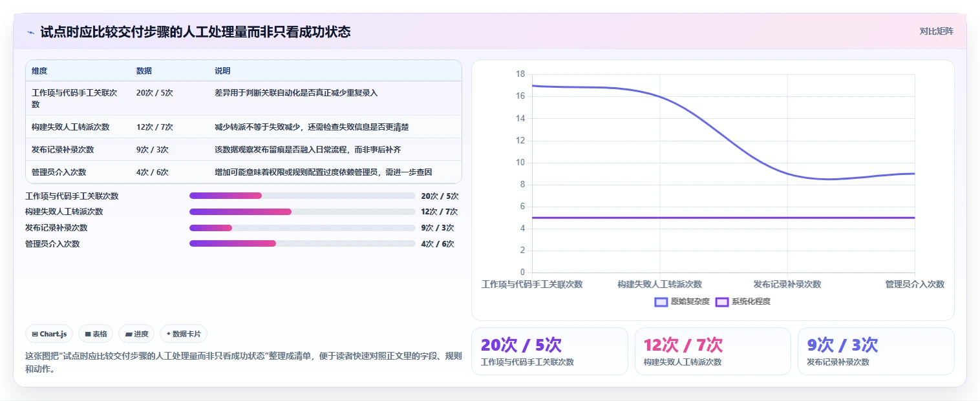980x401 pixels.
Task: Click the caption paragraph starting 这张图把
Action: tap(244, 362)
